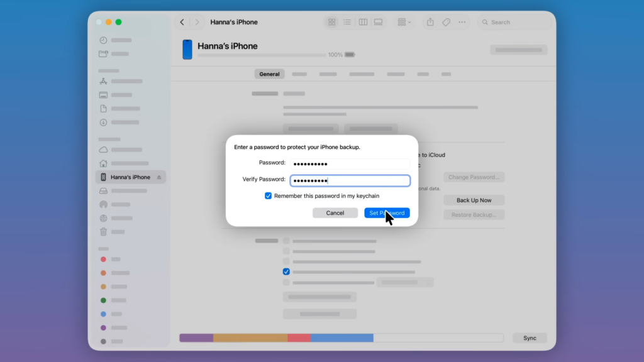Screen dimensions: 644x362
Task: Toggle Remember this password in my keychain
Action: point(268,196)
